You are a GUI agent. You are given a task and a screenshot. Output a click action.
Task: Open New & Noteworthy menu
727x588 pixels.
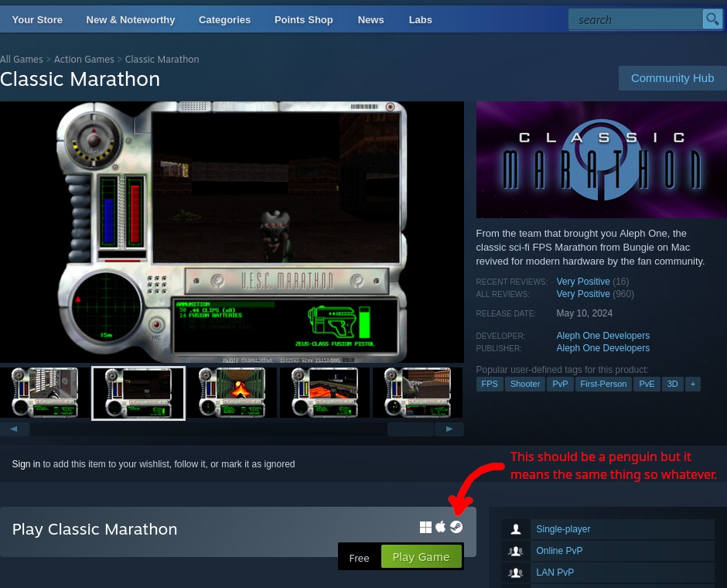(x=131, y=20)
